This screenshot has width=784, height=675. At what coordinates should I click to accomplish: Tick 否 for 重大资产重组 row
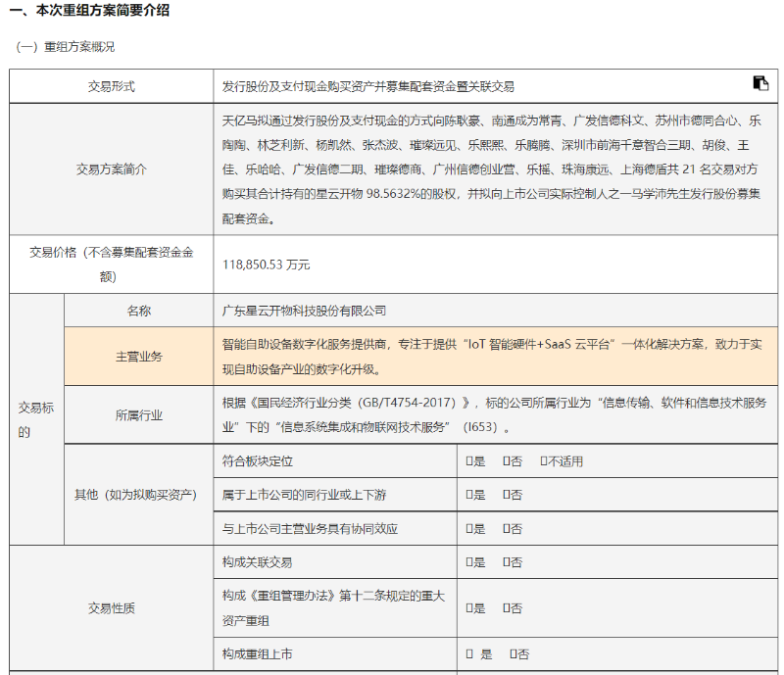506,608
